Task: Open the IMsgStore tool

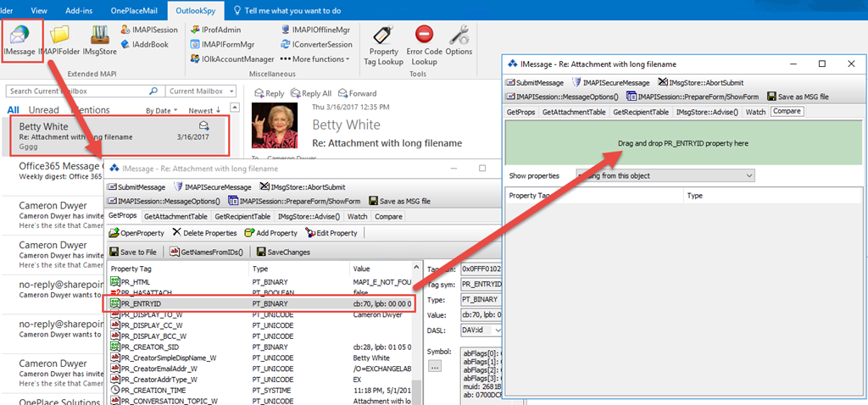Action: pos(99,42)
